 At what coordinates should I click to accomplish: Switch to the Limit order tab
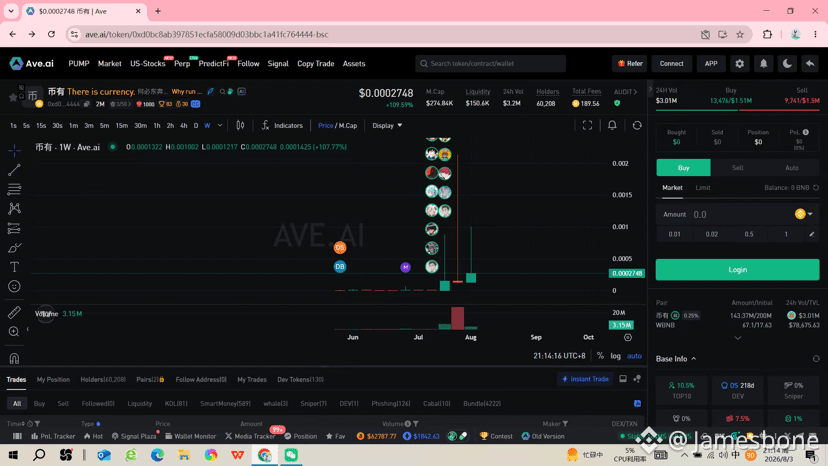point(702,188)
